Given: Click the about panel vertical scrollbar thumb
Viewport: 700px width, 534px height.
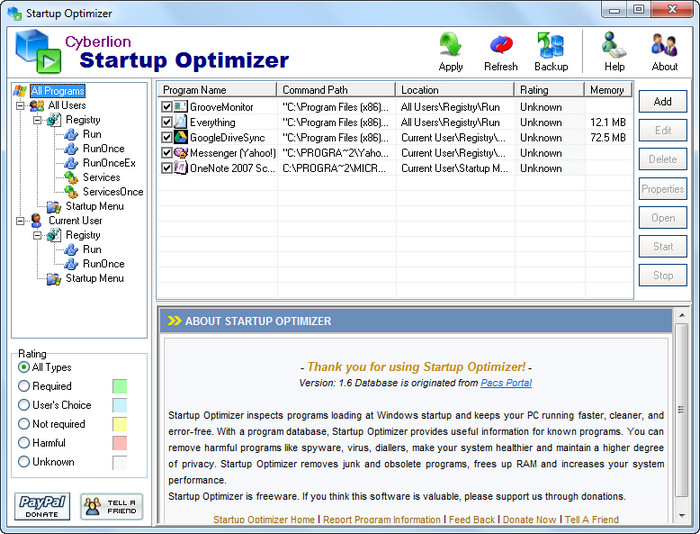Looking at the screenshot, I should (681, 410).
